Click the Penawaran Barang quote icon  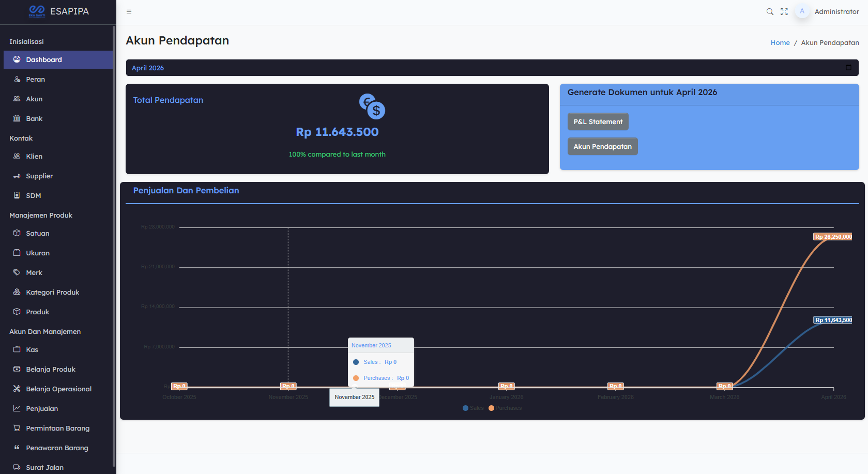[17, 448]
